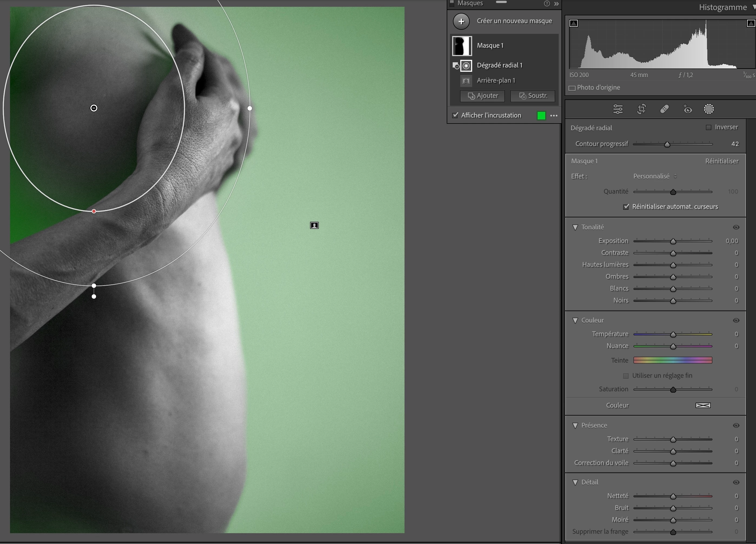
Task: Open the overlay options three-dots menu
Action: tap(554, 116)
